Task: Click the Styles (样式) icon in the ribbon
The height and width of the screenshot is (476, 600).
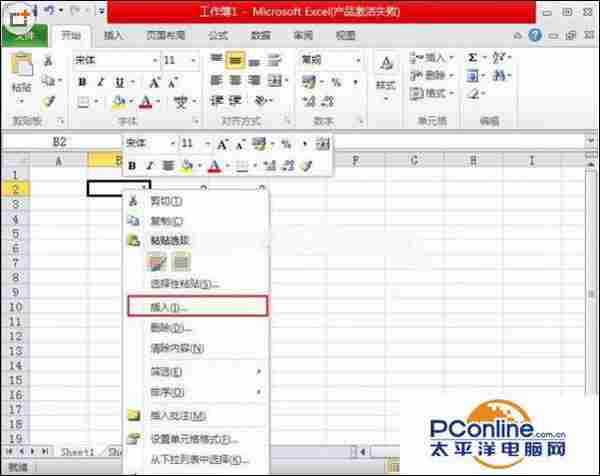Action: pos(385,75)
